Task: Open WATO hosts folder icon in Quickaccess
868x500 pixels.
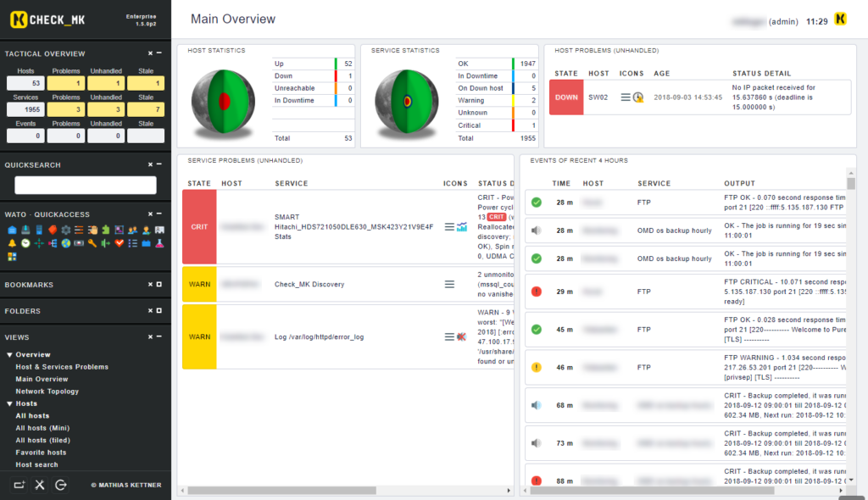Action: point(12,230)
